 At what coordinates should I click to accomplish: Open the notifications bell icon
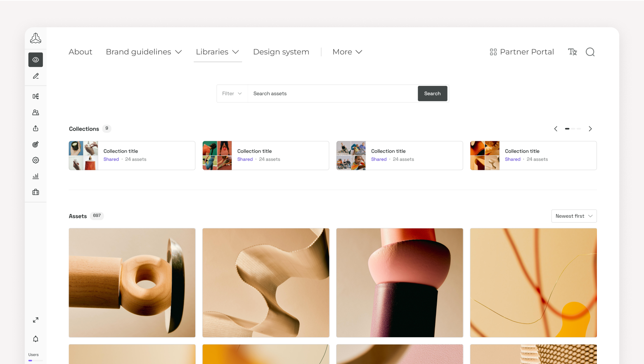click(36, 339)
